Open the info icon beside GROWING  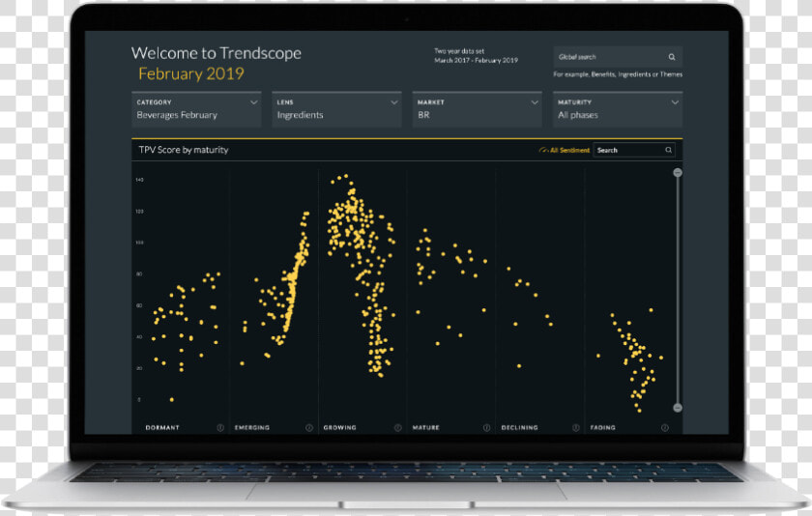click(397, 427)
